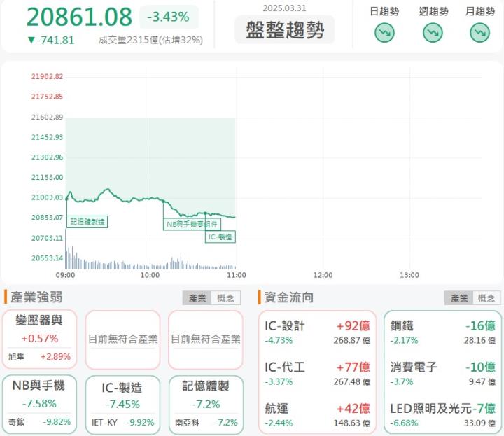Viewport: 504px width, 436px height.
Task: Click the 10:00 time axis label
Action: (x=150, y=275)
